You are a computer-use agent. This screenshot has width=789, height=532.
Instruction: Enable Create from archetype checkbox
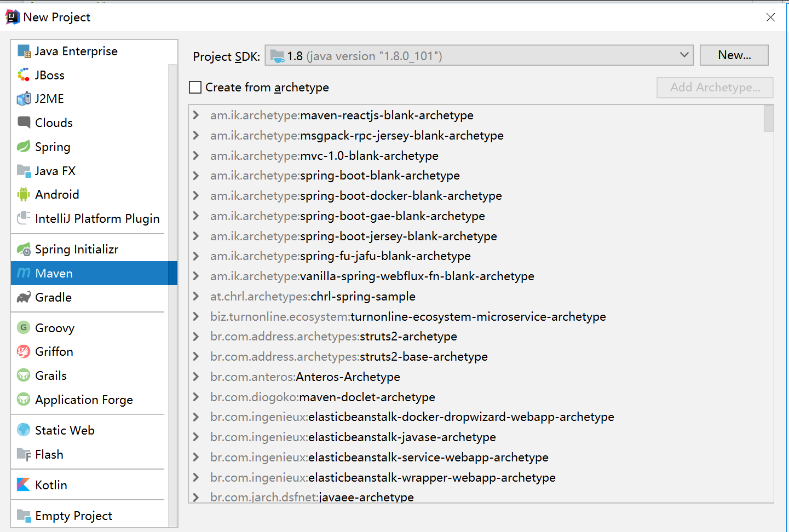(195, 88)
